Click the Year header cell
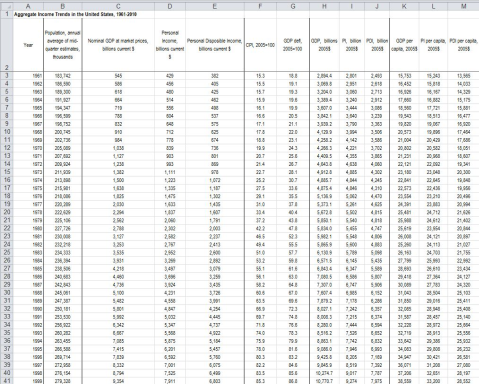Screen dimensions: 479x384 point(28,45)
